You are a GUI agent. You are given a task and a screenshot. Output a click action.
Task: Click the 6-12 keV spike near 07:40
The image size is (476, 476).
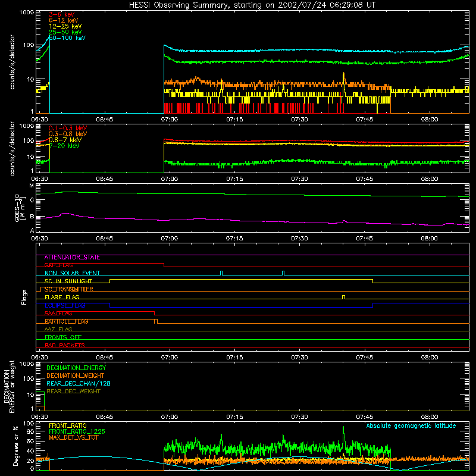click(x=344, y=78)
